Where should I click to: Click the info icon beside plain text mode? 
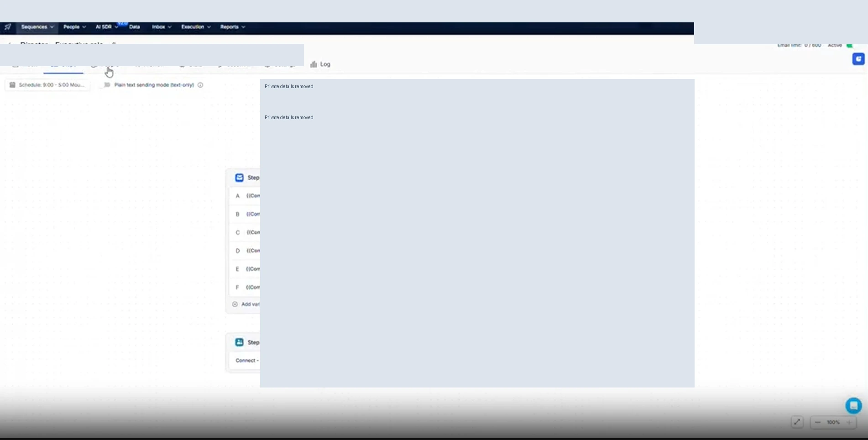point(200,85)
